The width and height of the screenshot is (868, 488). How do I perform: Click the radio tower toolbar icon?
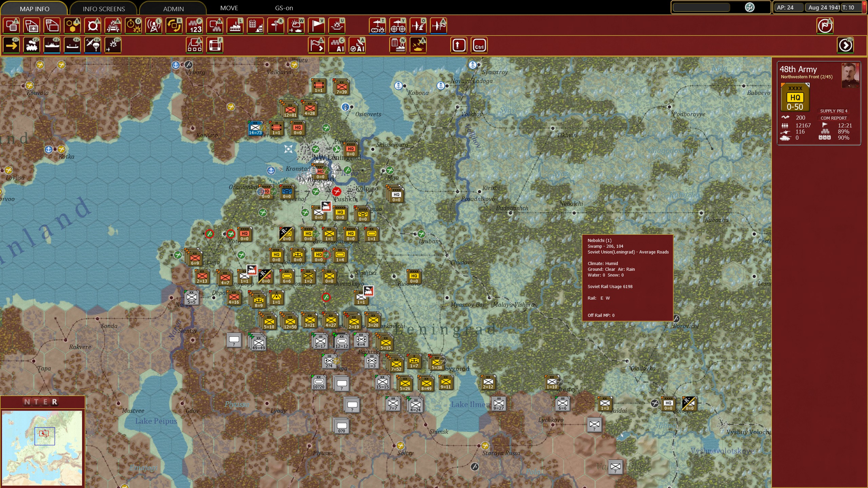coord(154,26)
